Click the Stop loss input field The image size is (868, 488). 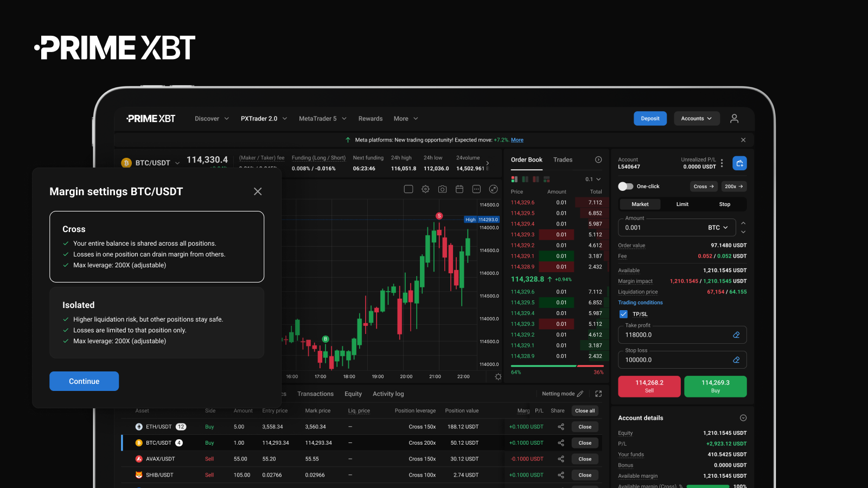pos(682,360)
